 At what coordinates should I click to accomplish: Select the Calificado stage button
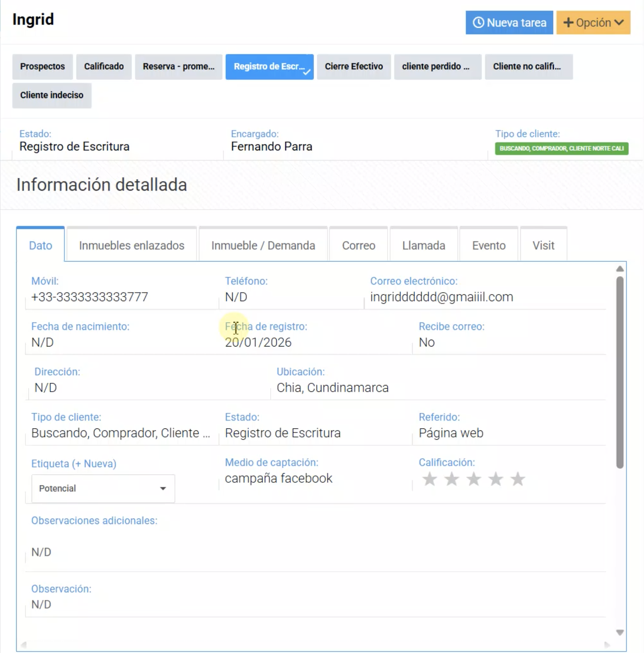tap(104, 66)
